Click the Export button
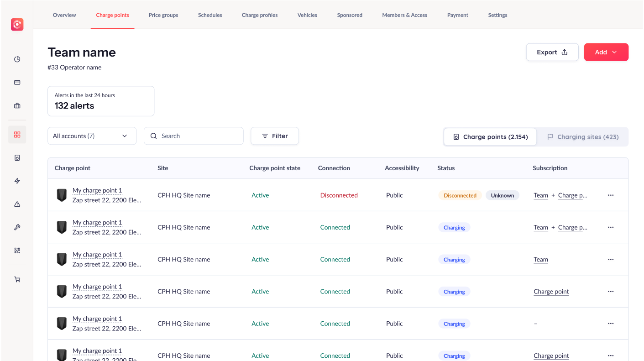Image resolution: width=644 pixels, height=361 pixels. point(552,52)
